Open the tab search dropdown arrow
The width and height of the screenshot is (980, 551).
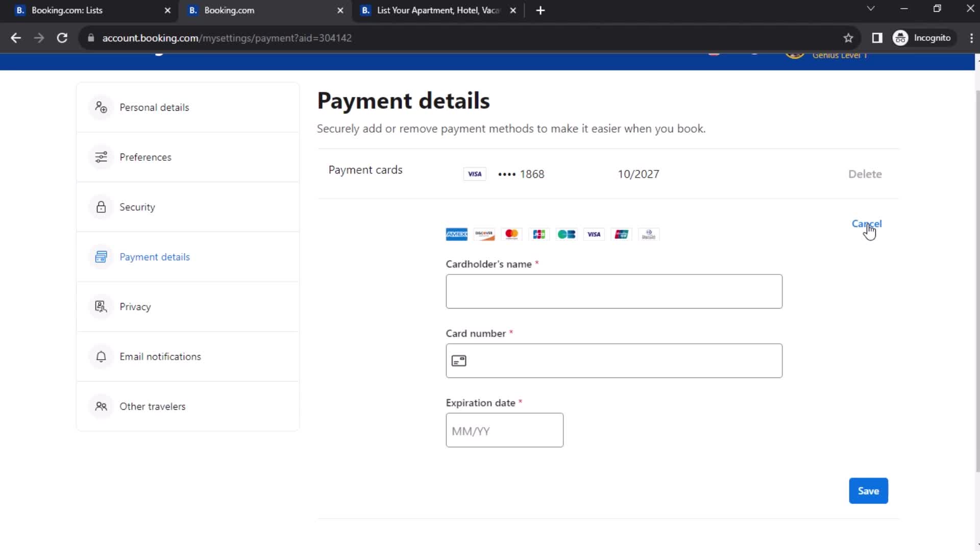[x=871, y=9]
